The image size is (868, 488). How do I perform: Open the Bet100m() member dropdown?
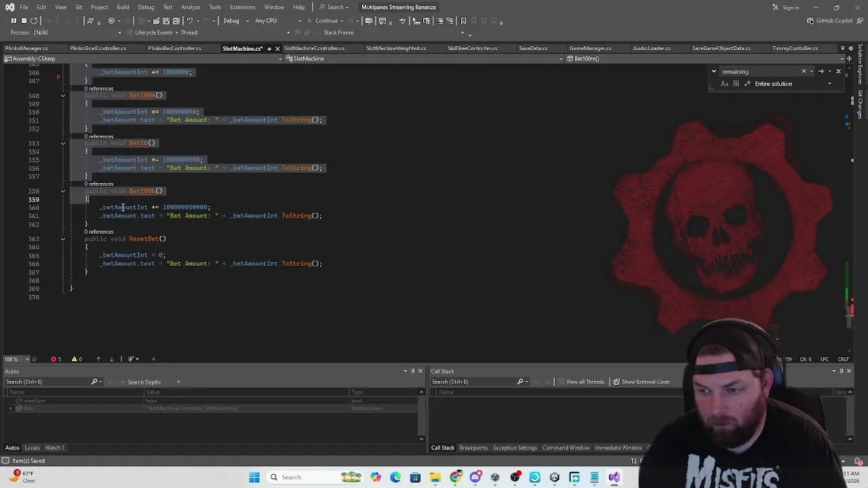click(705, 58)
